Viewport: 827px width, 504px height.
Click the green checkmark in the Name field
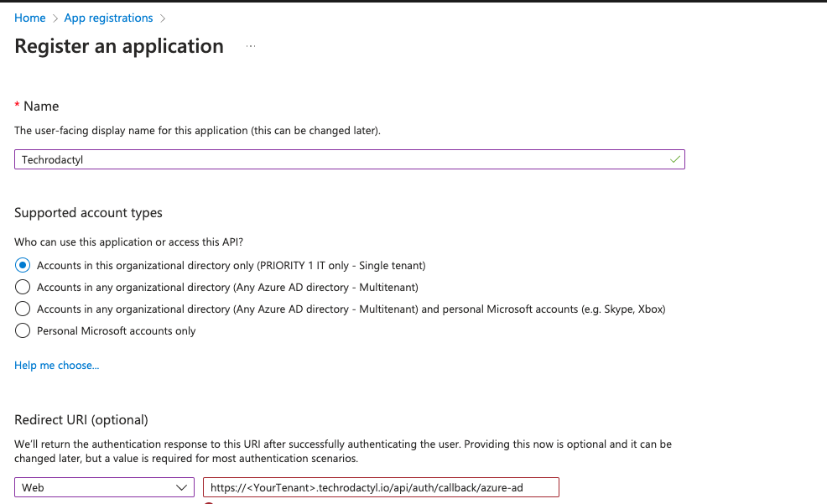675,158
